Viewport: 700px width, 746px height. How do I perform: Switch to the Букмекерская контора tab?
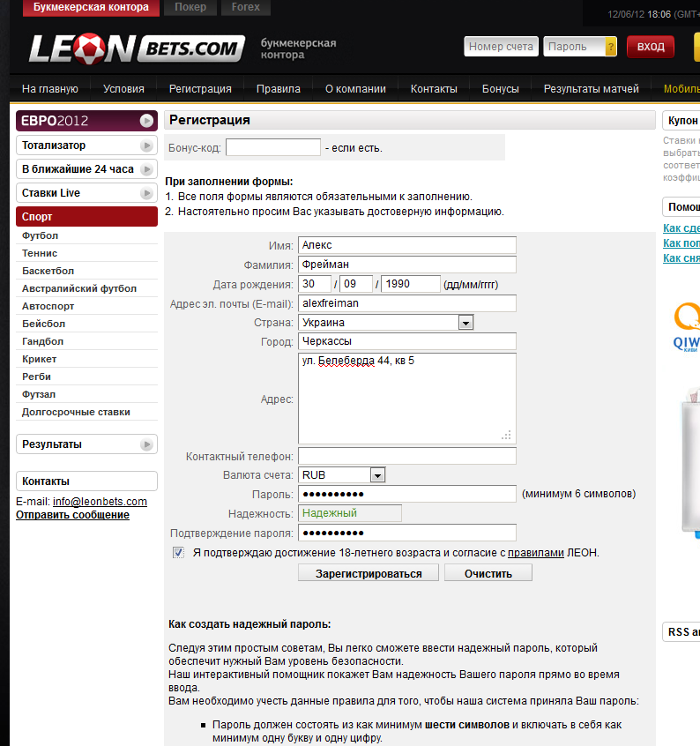(x=91, y=8)
